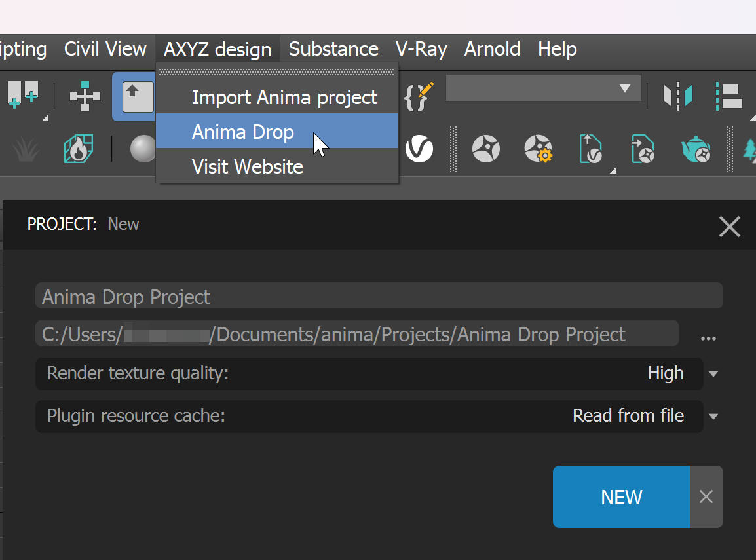Open the V-Ray menu
Screen dimensions: 756x560
(421, 49)
